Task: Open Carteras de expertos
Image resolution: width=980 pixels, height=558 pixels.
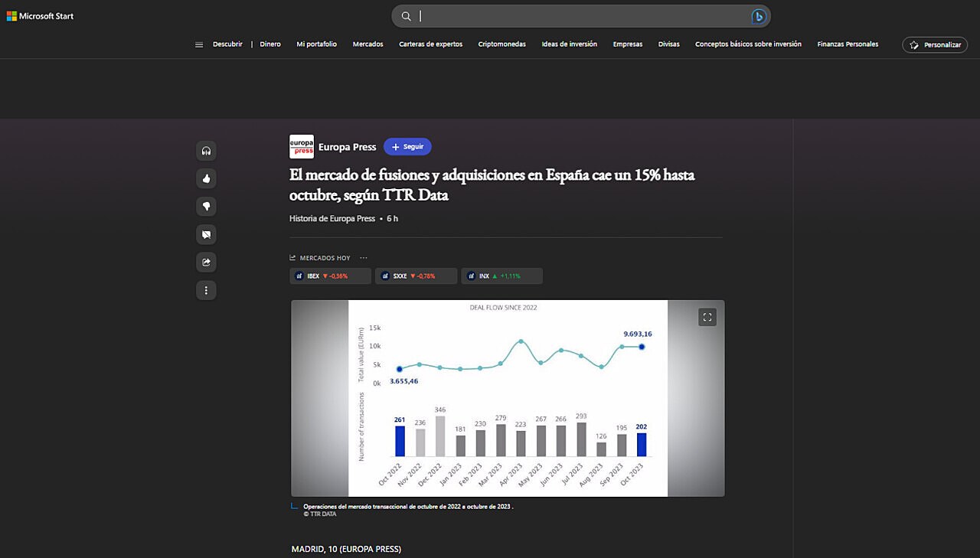Action: [x=431, y=44]
